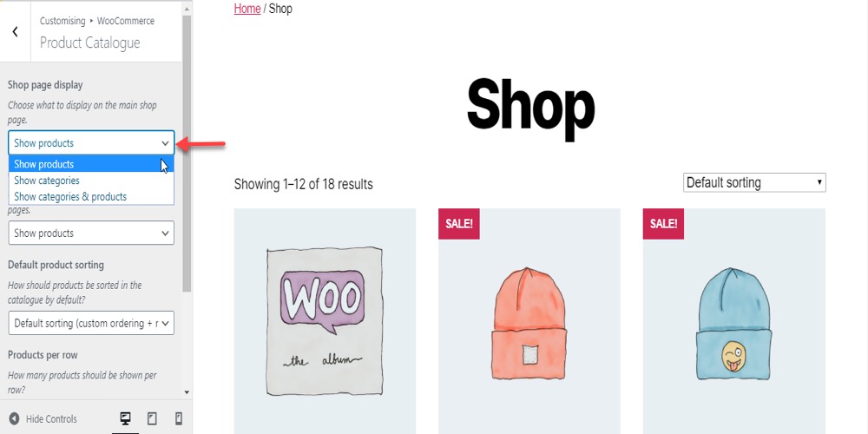Open the Default product sorting dropdown

click(x=91, y=323)
